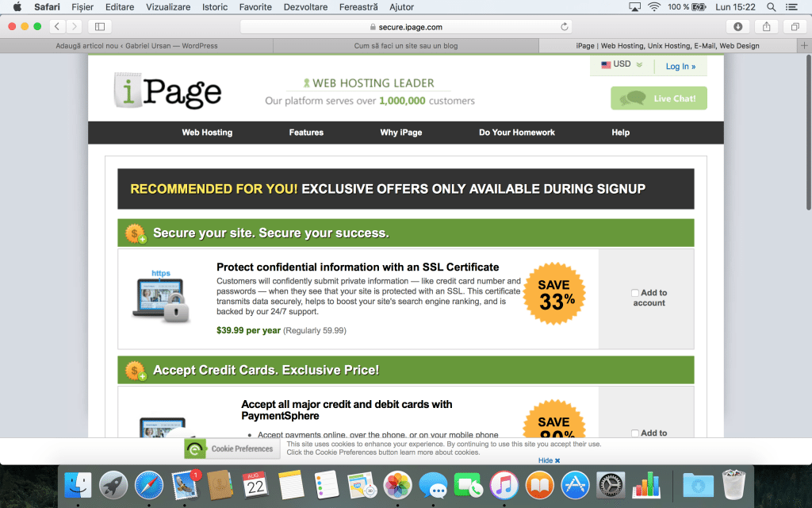Open System Preferences from the Dock
The width and height of the screenshot is (812, 508).
click(611, 486)
